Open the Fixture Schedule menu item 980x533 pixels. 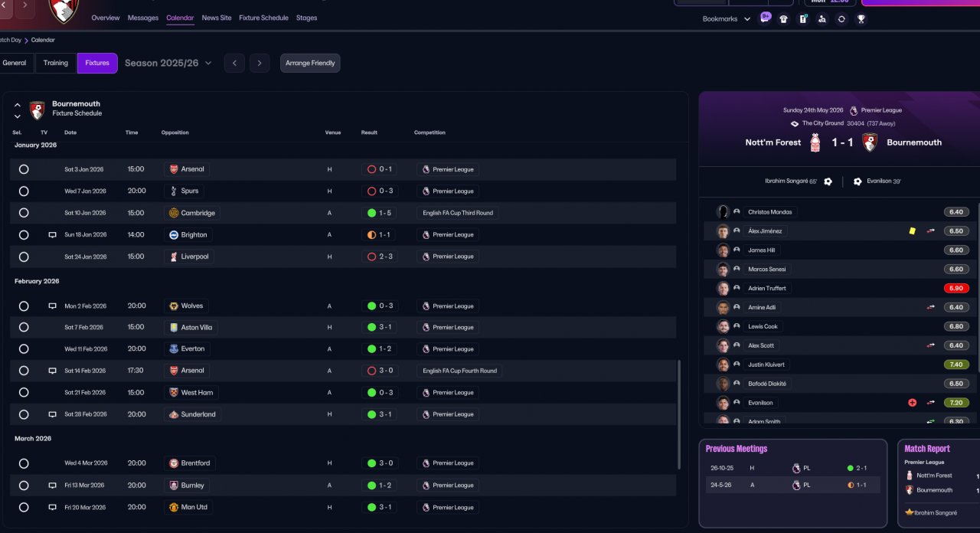263,18
